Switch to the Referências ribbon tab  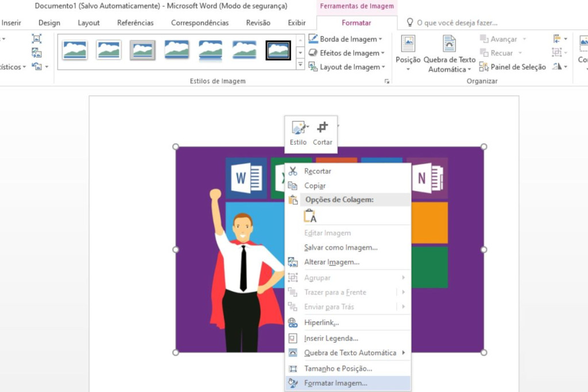135,23
